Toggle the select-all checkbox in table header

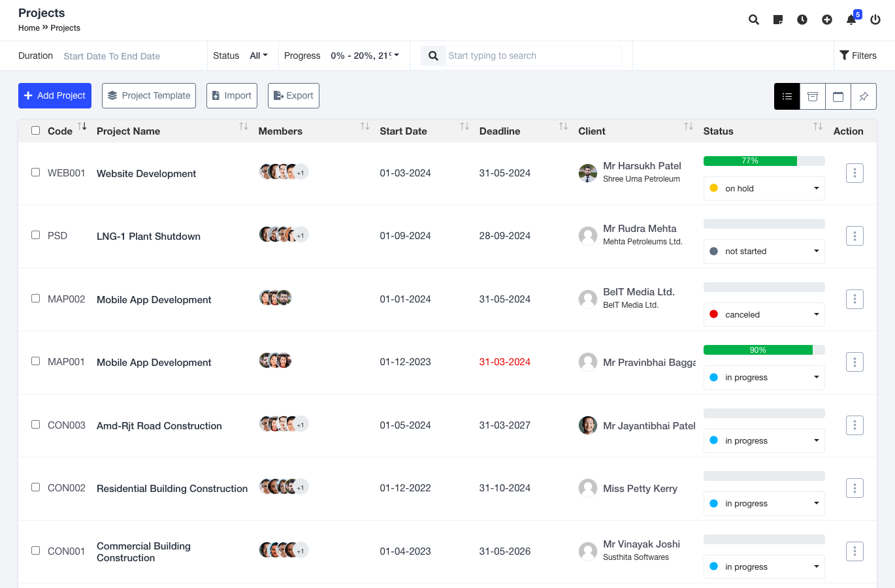36,131
